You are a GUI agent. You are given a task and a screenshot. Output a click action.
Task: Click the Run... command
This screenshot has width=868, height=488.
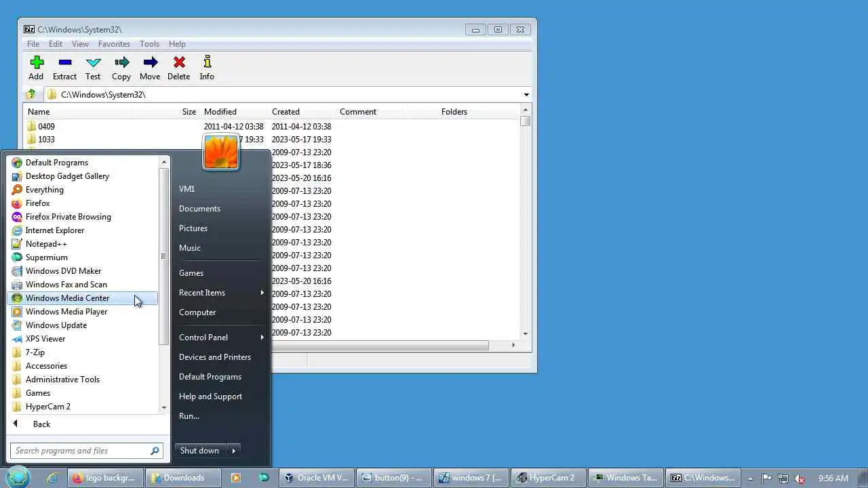pos(189,416)
